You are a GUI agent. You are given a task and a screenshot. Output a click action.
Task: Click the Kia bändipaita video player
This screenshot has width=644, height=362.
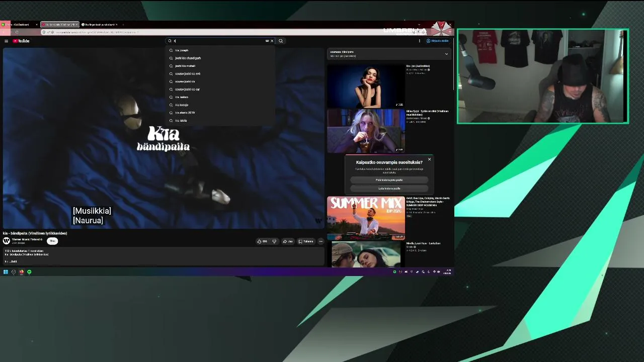[163, 138]
